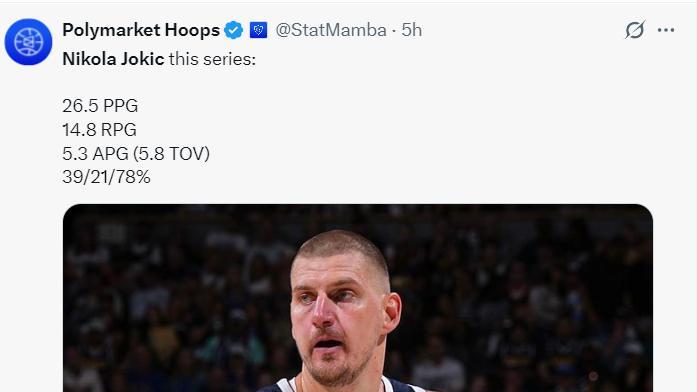Click the 14.8 RPG stat line
Screen dimensions: 697x392
pyautogui.click(x=99, y=130)
